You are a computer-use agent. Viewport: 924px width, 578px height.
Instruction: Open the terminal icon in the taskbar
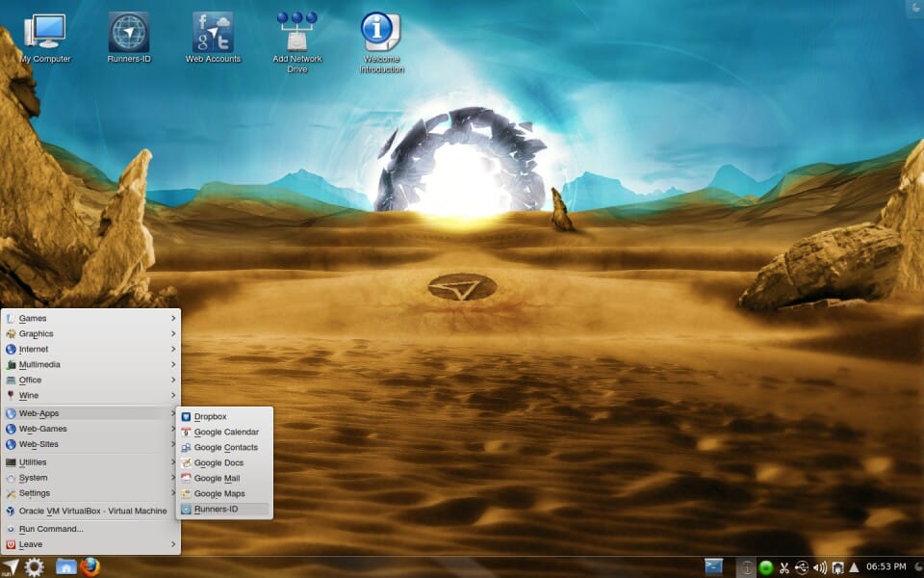coord(713,567)
